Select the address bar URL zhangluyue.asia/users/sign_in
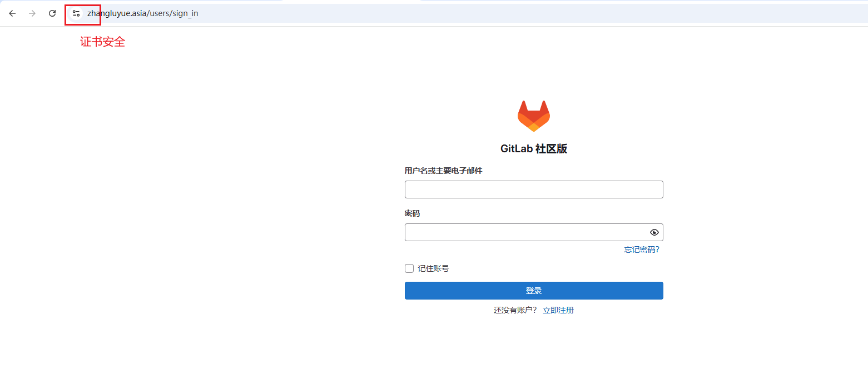The height and width of the screenshot is (379, 868). [x=142, y=13]
